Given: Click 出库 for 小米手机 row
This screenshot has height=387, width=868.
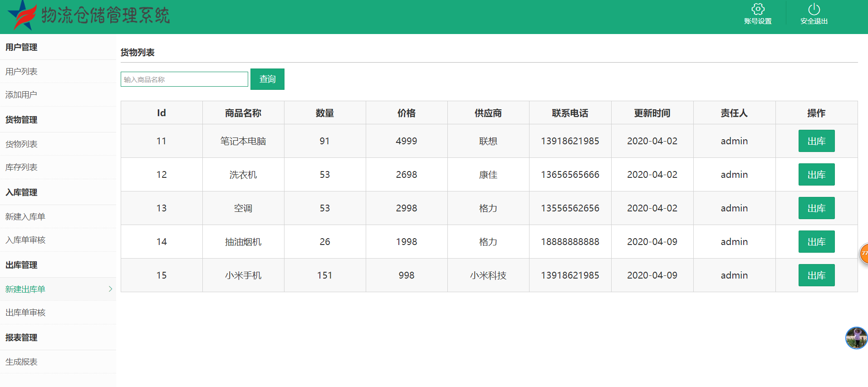Looking at the screenshot, I should (x=816, y=275).
